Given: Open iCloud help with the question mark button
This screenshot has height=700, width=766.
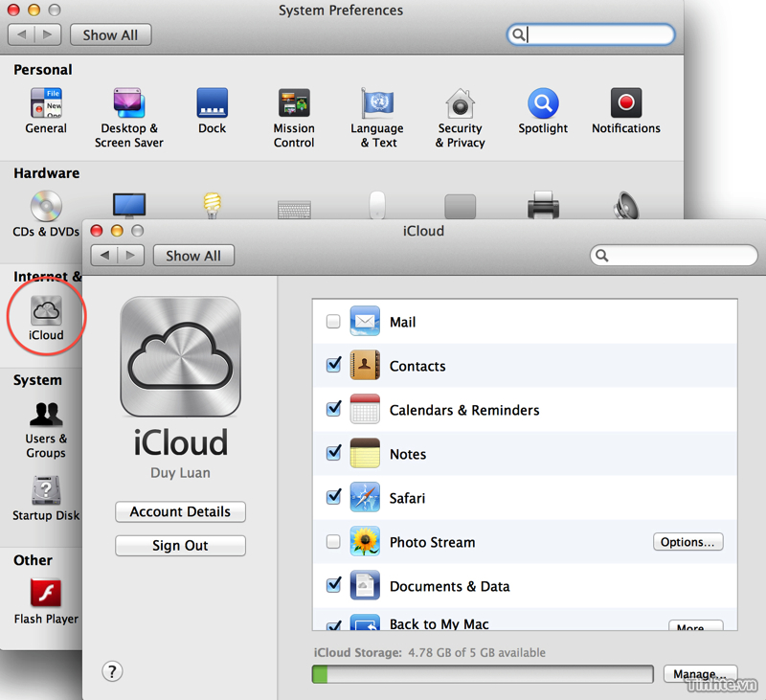Looking at the screenshot, I should coord(112,671).
